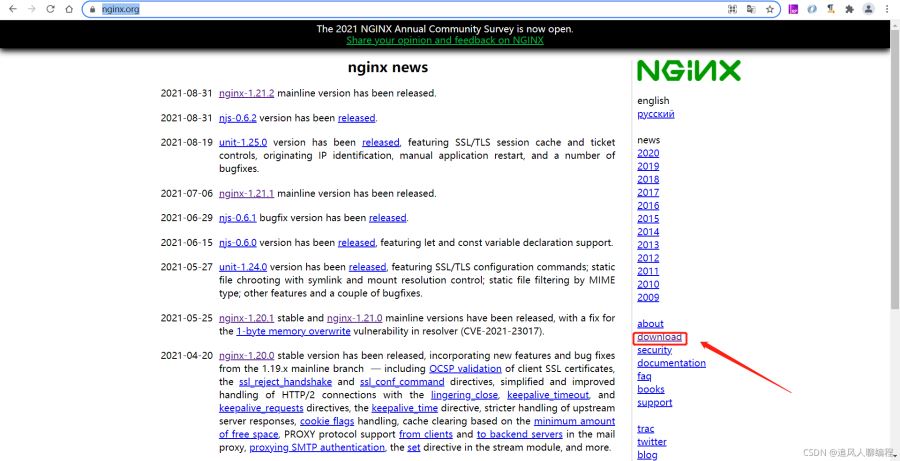Viewport: 900px width, 461px height.
Task: Open the trac link
Action: (646, 429)
